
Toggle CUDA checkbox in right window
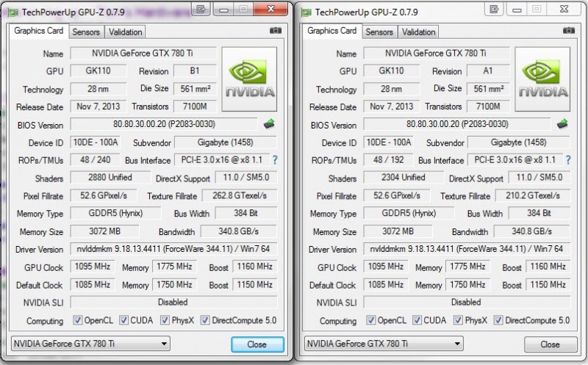coord(417,320)
